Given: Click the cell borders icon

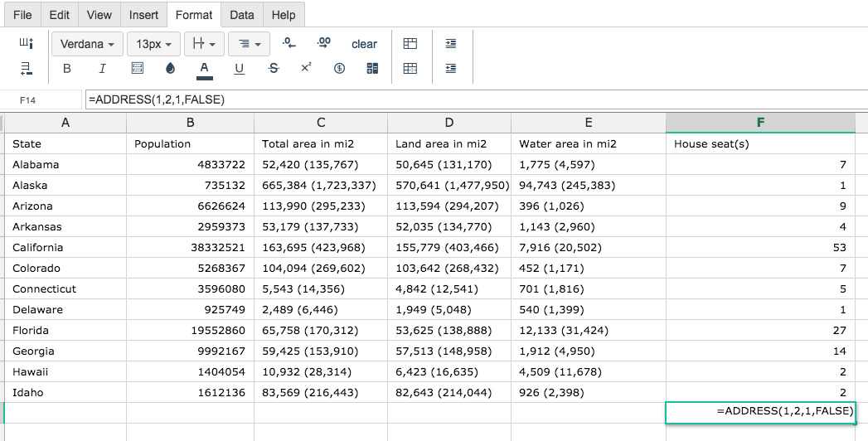Looking at the screenshot, I should point(138,69).
